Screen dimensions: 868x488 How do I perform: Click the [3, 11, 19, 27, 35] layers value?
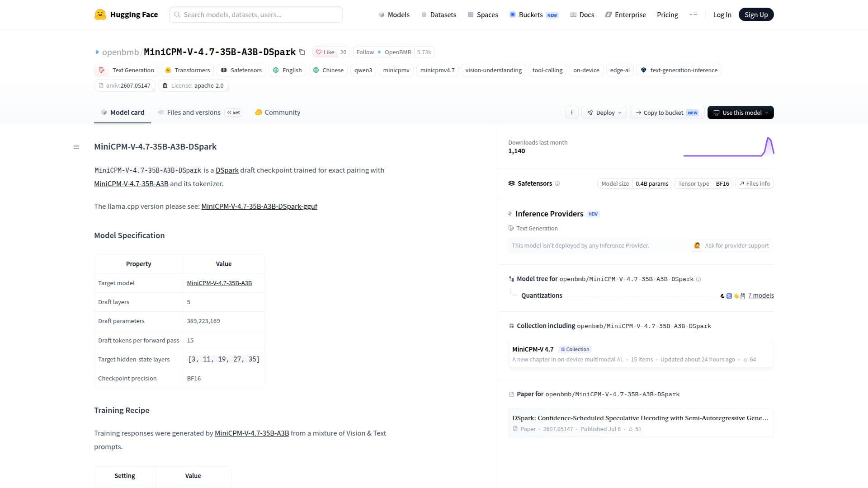coord(224,359)
